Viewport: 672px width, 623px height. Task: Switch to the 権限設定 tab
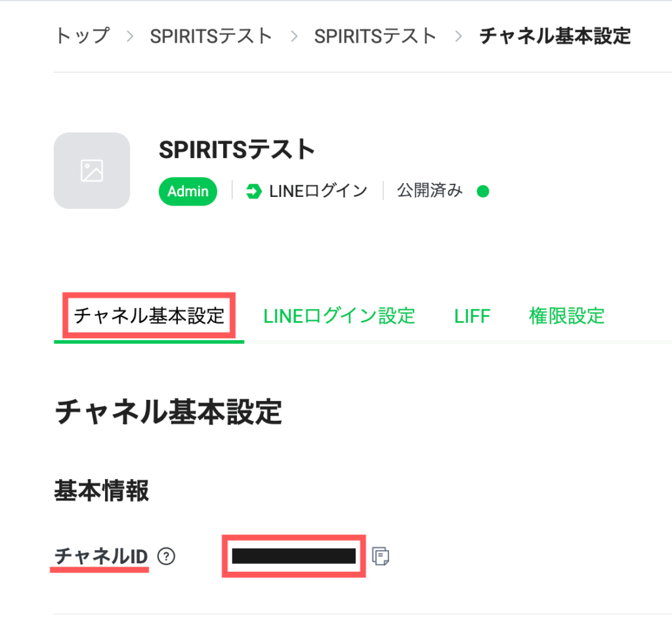click(x=566, y=316)
